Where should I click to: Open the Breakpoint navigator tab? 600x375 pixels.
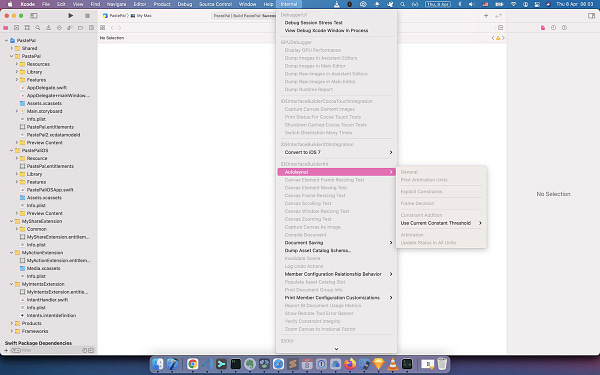pyautogui.click(x=80, y=28)
